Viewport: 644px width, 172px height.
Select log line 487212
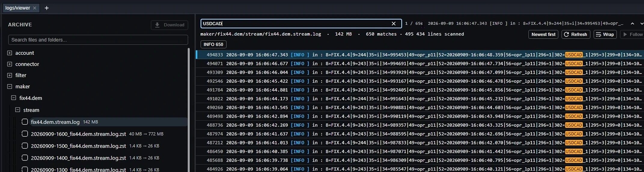[x=420, y=143]
